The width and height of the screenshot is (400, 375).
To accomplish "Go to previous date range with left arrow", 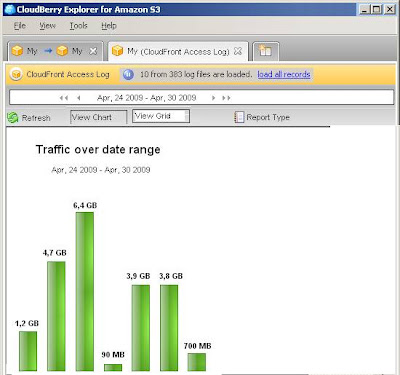I will tap(79, 98).
